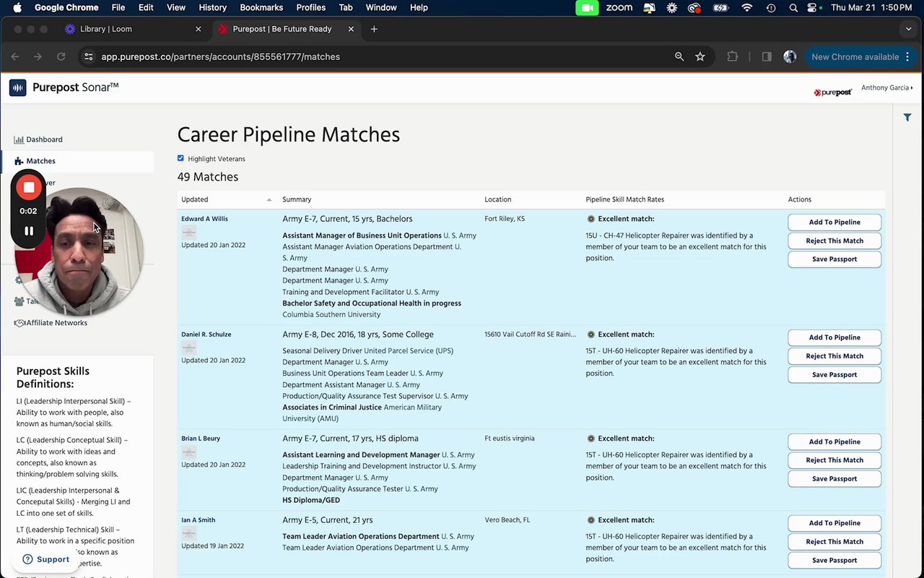Viewport: 924px width, 578px height.
Task: Click the filter funnel icon
Action: (x=907, y=118)
